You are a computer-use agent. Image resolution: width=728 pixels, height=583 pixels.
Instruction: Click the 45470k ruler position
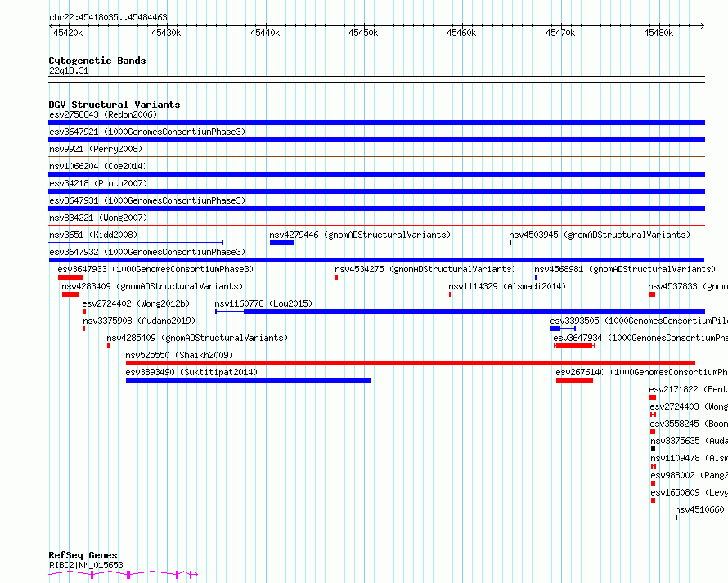(560, 33)
